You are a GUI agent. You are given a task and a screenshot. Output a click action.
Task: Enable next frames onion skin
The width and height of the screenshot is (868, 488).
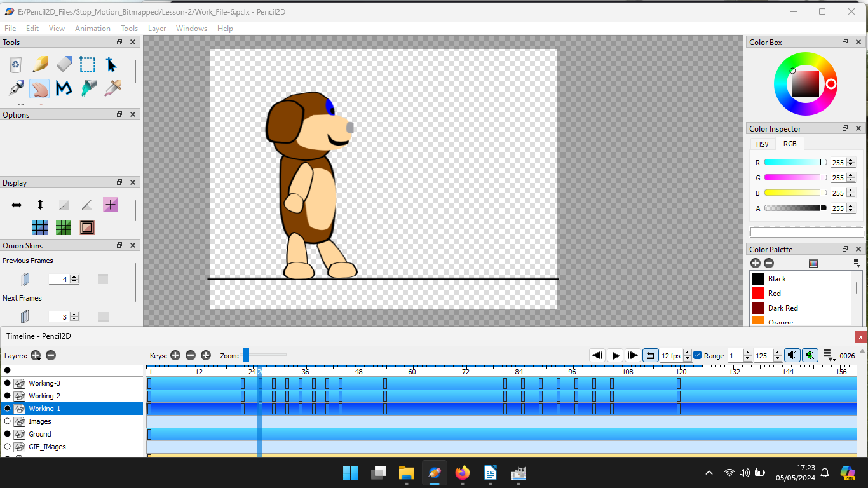25,316
